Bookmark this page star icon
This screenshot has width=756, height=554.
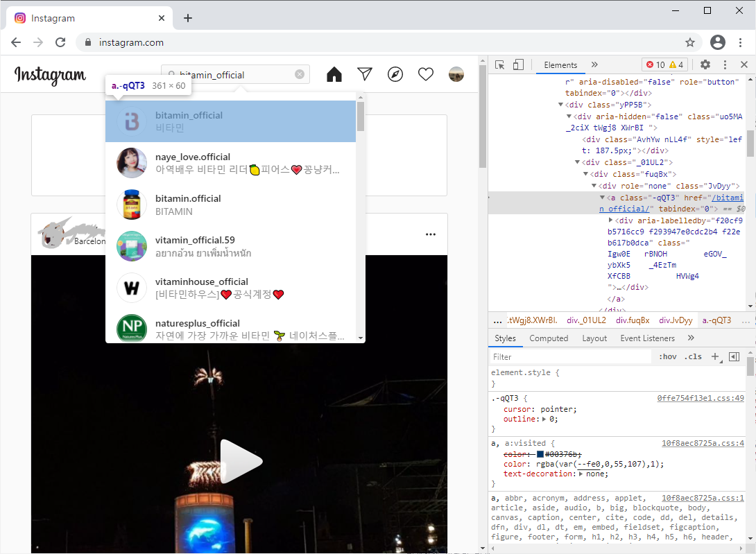(690, 42)
